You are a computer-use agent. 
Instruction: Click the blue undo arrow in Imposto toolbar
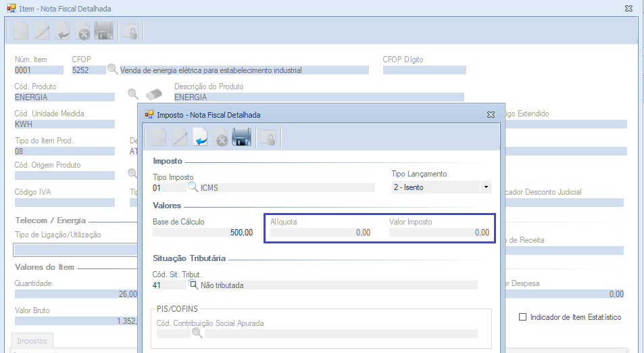pyautogui.click(x=201, y=138)
